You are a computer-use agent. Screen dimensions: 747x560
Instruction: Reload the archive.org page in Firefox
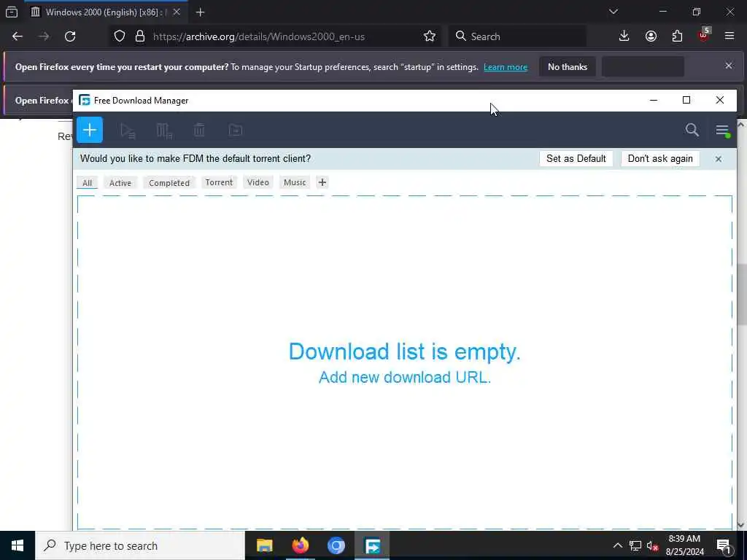pos(70,36)
